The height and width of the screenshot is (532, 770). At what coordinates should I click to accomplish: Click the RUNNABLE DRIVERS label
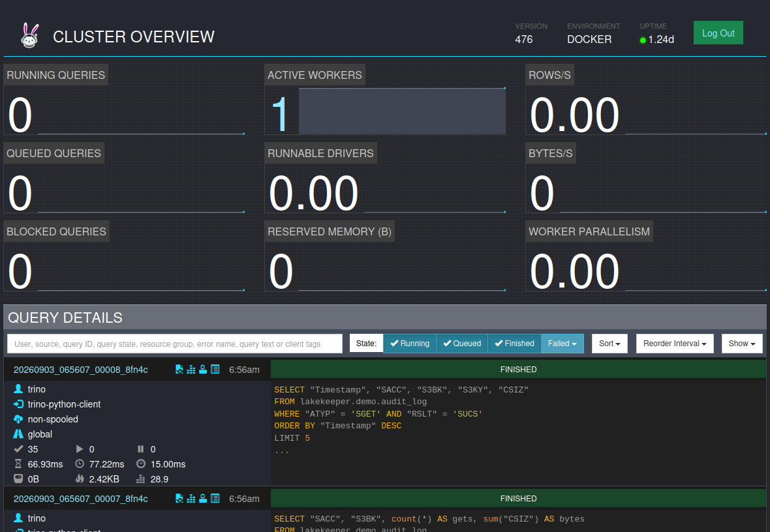320,153
